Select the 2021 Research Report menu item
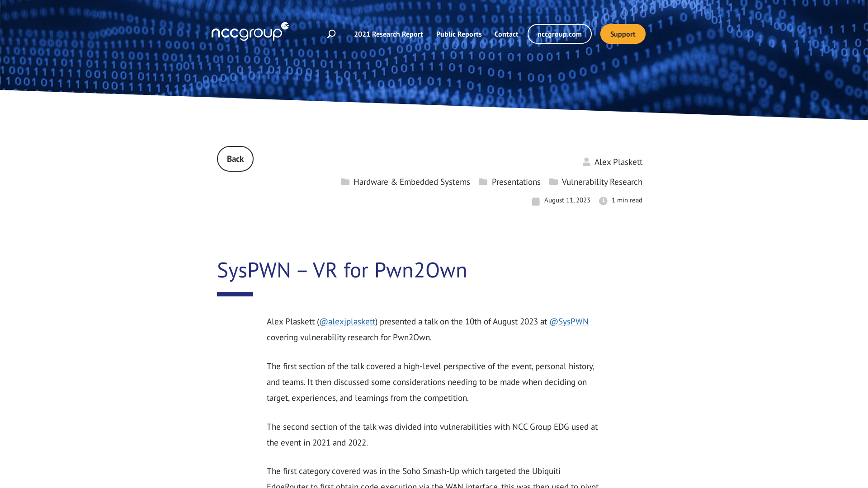 [x=389, y=33]
